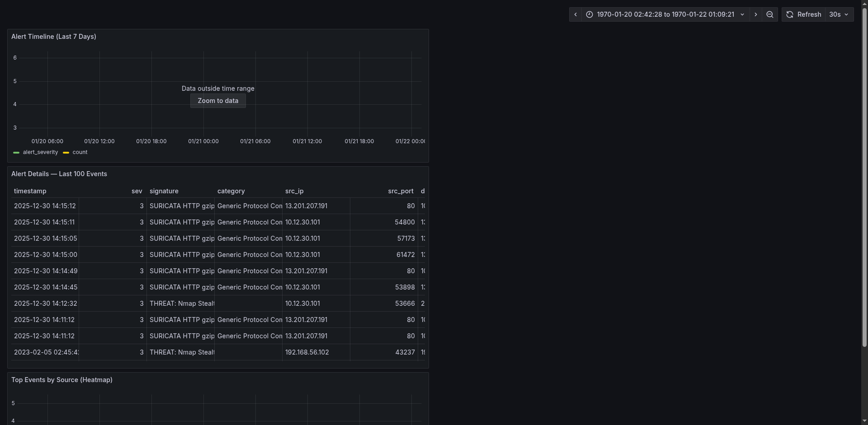Zoom out the time range
This screenshot has height=425, width=868.
pos(770,14)
